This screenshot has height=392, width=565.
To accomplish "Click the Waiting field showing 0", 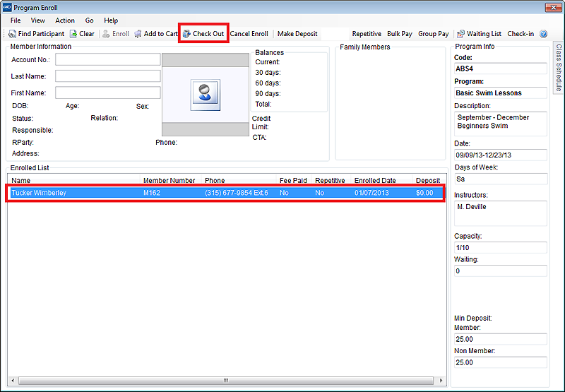I will pos(501,271).
